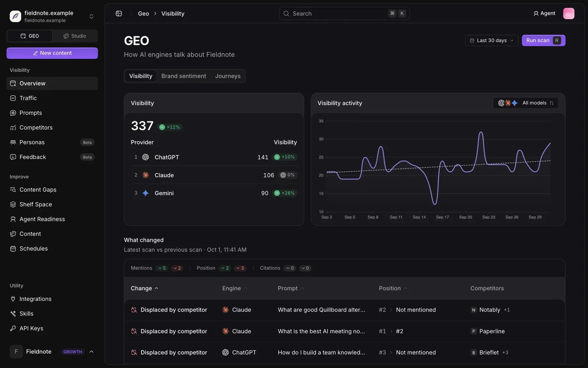This screenshot has width=588, height=368.
Task: Sort by the Change column header
Action: (x=144, y=289)
